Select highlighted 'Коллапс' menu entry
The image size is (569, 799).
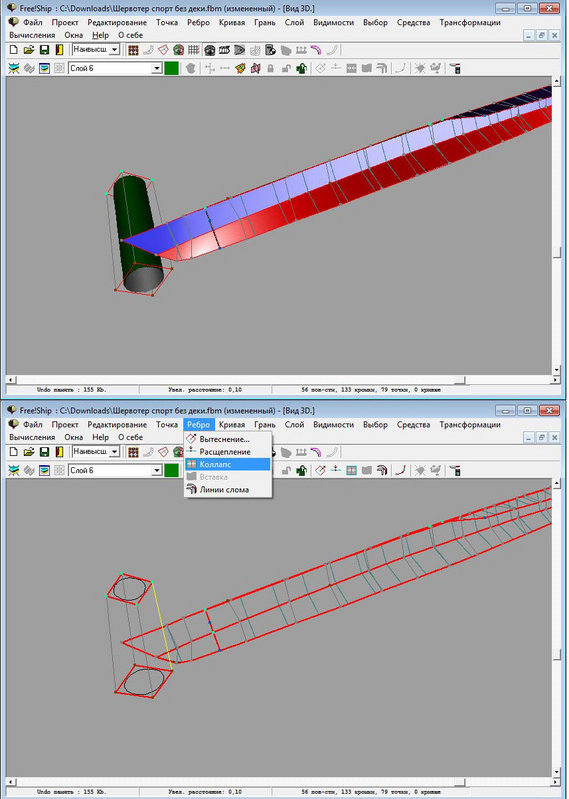[x=228, y=464]
